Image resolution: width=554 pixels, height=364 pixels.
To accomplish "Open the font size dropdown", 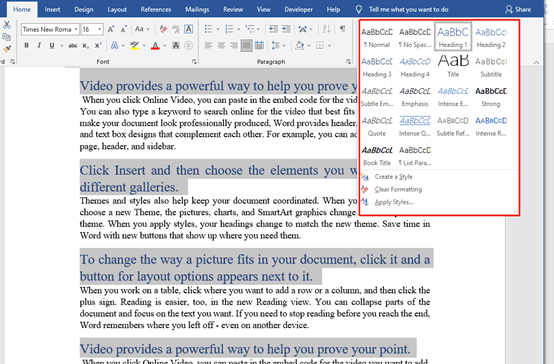I will point(100,29).
